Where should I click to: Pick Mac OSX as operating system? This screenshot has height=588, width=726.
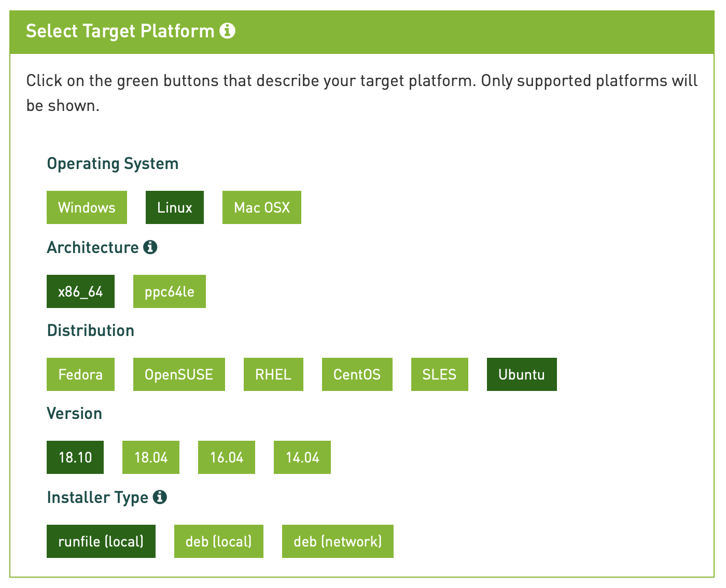(262, 207)
